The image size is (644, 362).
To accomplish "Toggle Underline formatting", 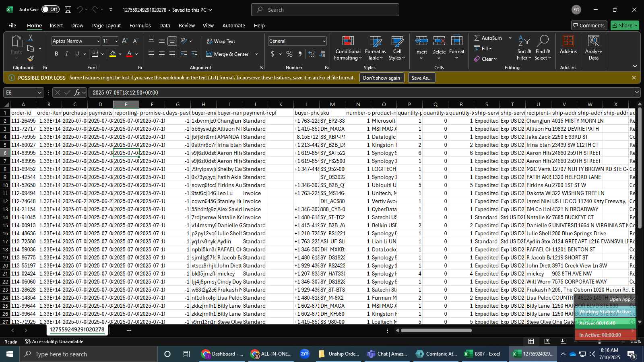I will click(77, 54).
